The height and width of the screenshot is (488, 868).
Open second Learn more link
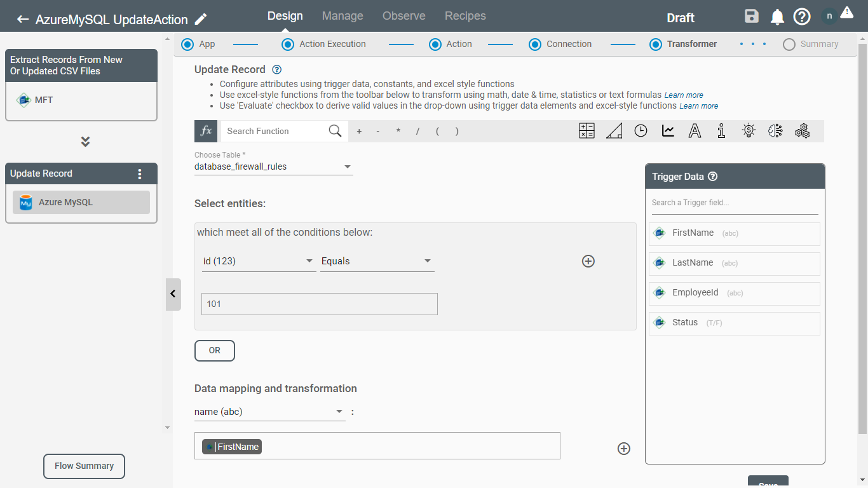pos(699,106)
